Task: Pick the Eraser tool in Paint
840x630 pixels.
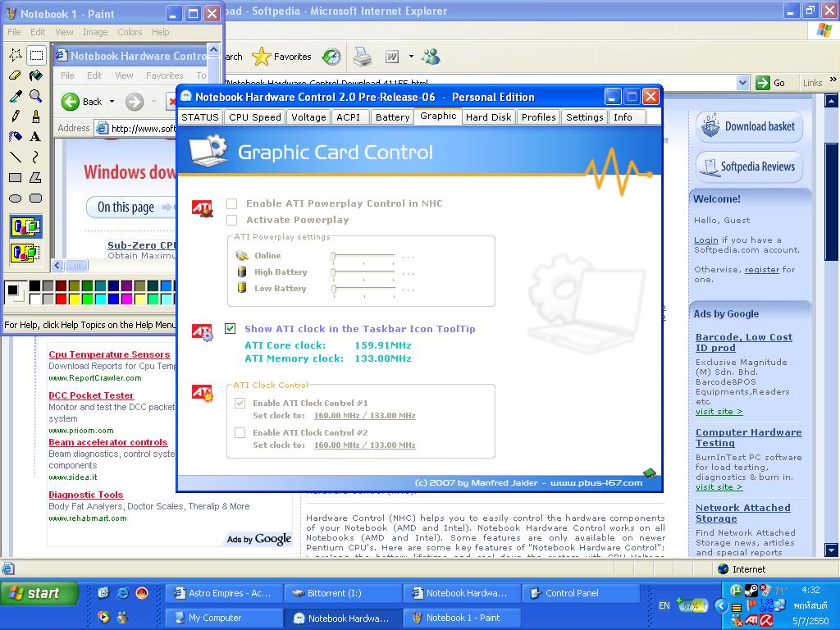Action: 16,75
